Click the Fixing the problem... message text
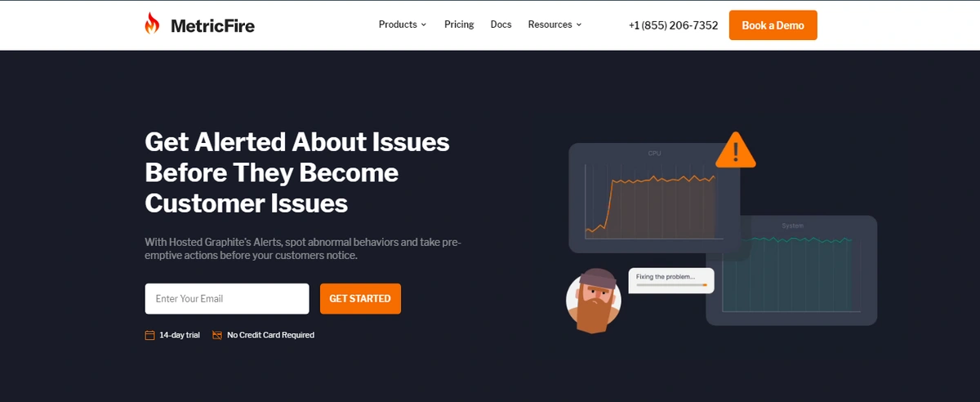 point(666,276)
